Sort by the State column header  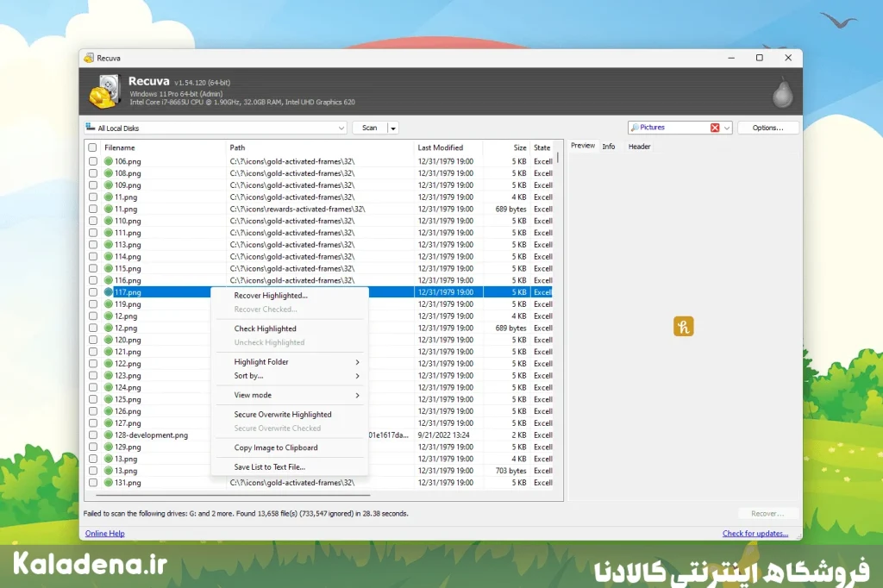[542, 147]
